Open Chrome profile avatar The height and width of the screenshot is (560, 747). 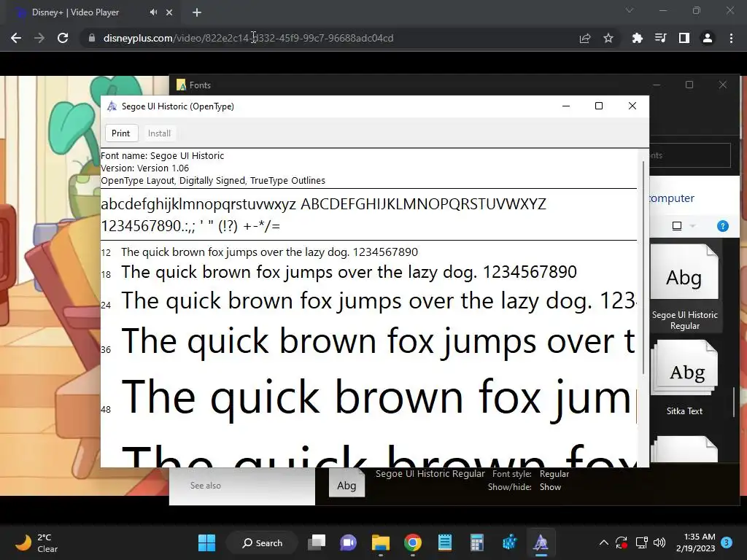[x=708, y=38]
